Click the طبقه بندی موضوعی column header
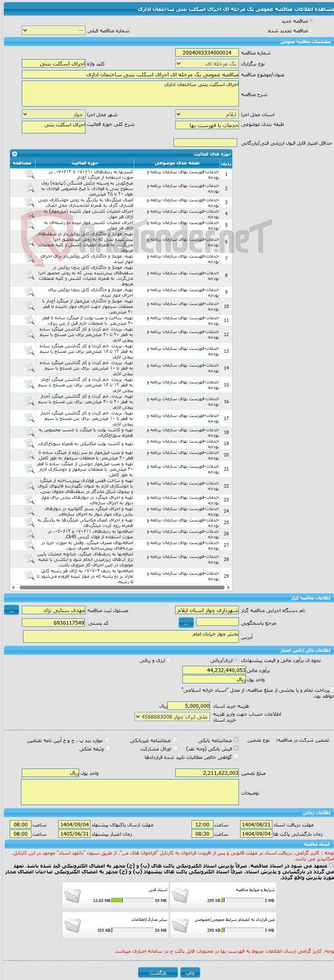 point(177,163)
